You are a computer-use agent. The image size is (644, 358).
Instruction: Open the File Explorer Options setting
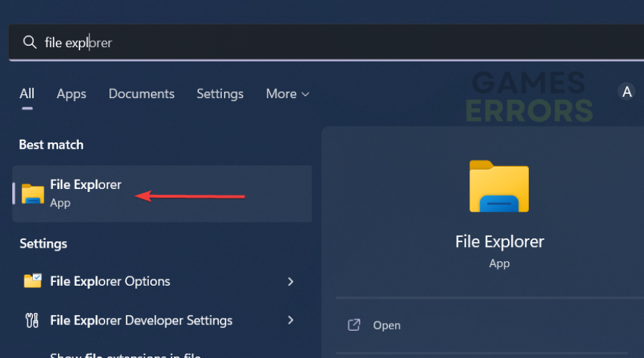(x=110, y=281)
